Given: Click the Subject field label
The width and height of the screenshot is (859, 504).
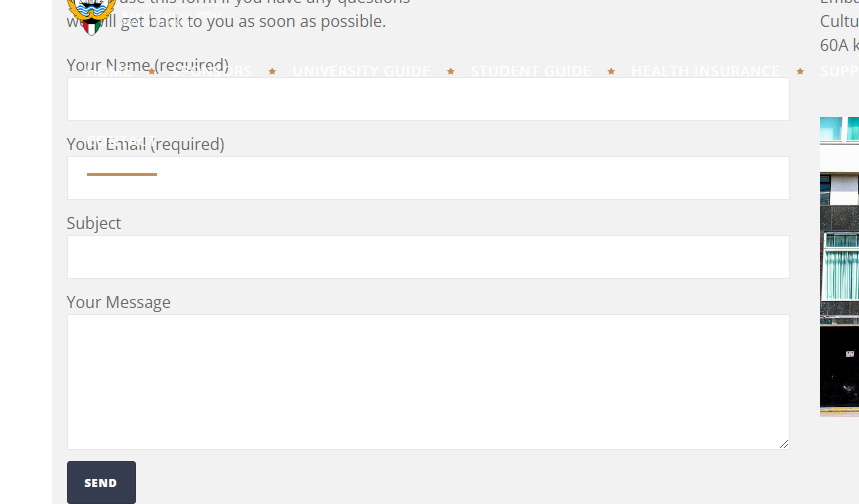Looking at the screenshot, I should pos(94,223).
